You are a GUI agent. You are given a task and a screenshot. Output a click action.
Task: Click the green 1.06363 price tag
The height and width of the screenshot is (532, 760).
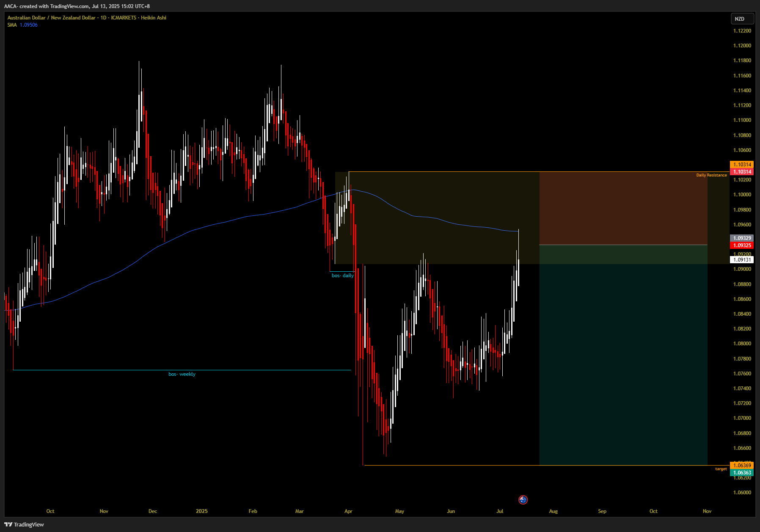coord(742,473)
